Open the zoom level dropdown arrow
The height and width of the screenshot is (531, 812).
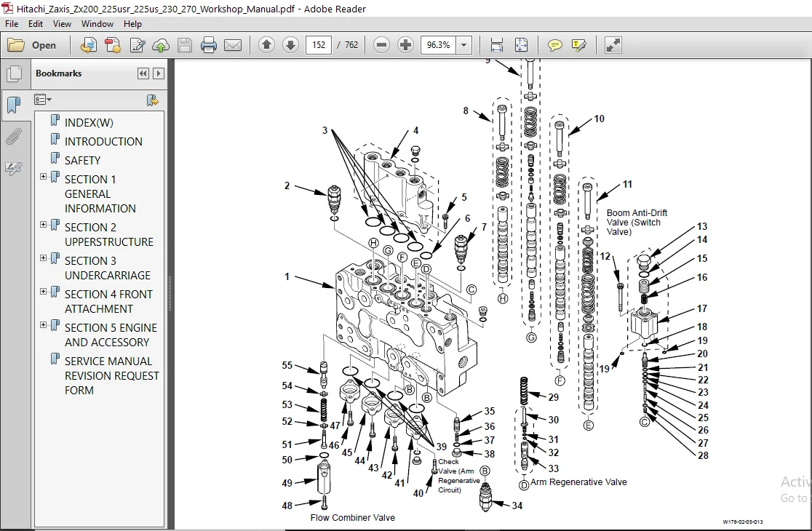pyautogui.click(x=463, y=45)
